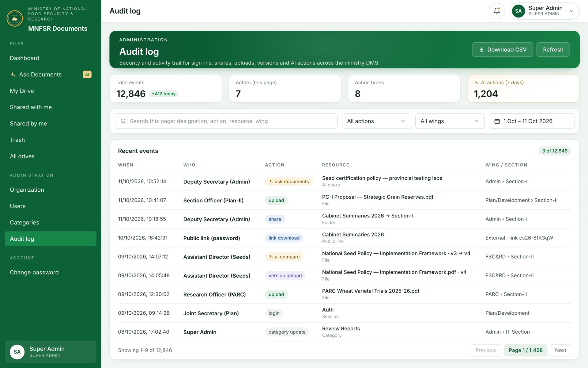This screenshot has height=368, width=588.
Task: Click the ask documents action tag
Action: point(289,182)
